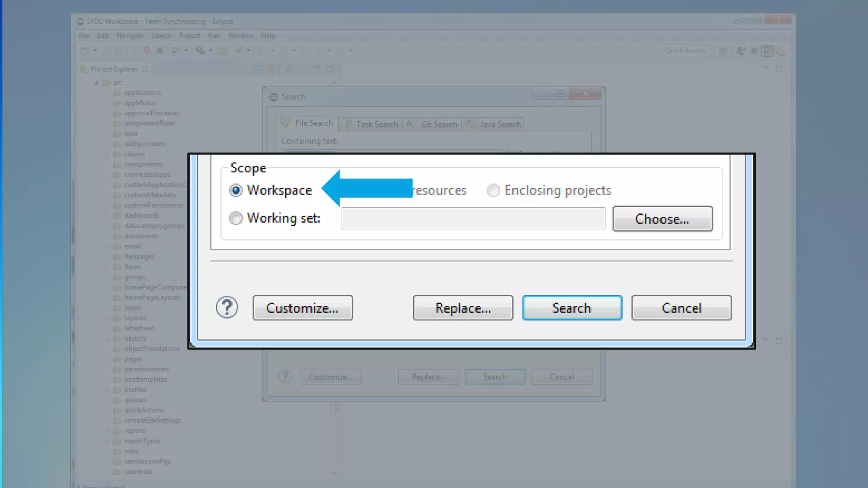Open the Navigate menu
The image size is (868, 488).
[130, 36]
